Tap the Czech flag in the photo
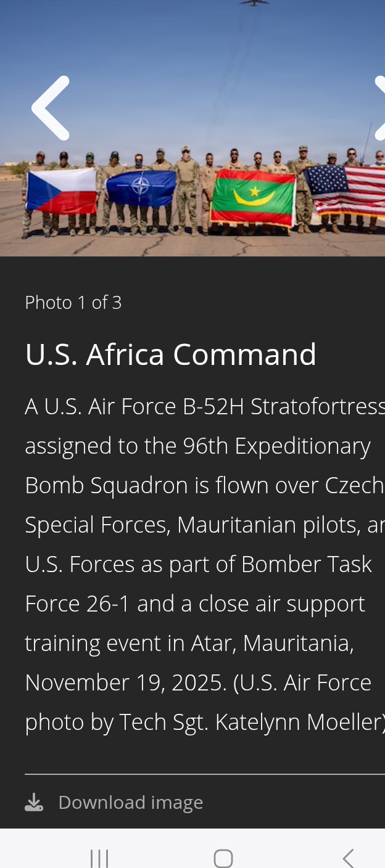The height and width of the screenshot is (868, 385). tap(60, 190)
